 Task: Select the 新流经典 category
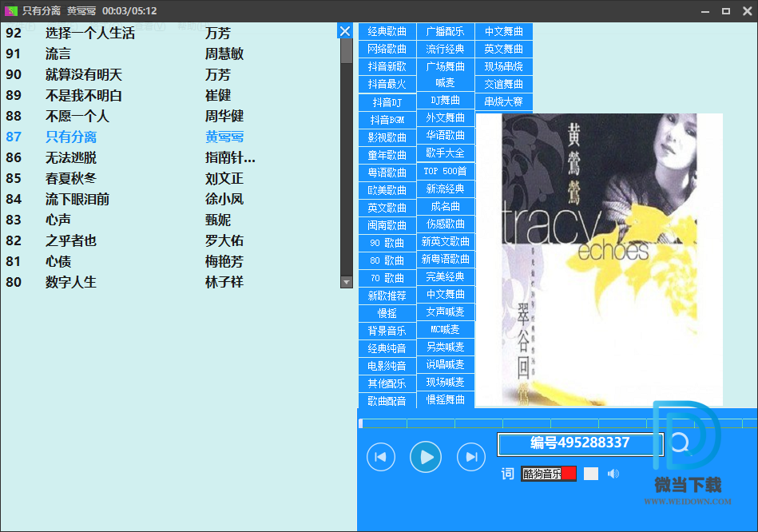tap(445, 189)
